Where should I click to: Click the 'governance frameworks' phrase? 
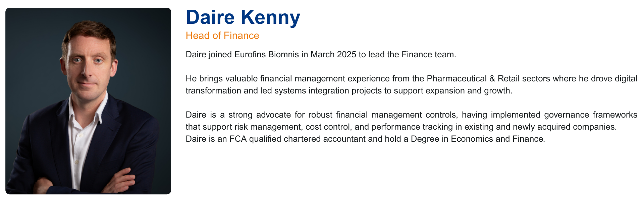pos(591,115)
